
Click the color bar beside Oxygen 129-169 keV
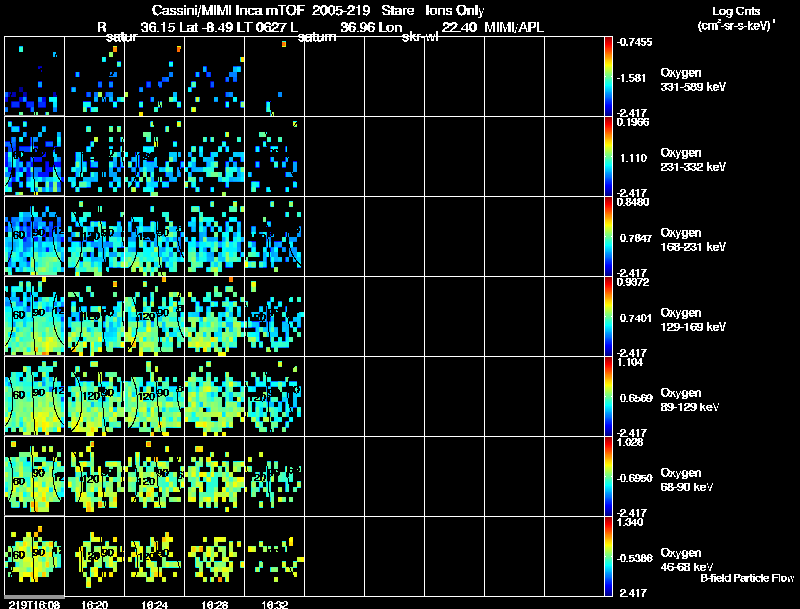[610, 317]
